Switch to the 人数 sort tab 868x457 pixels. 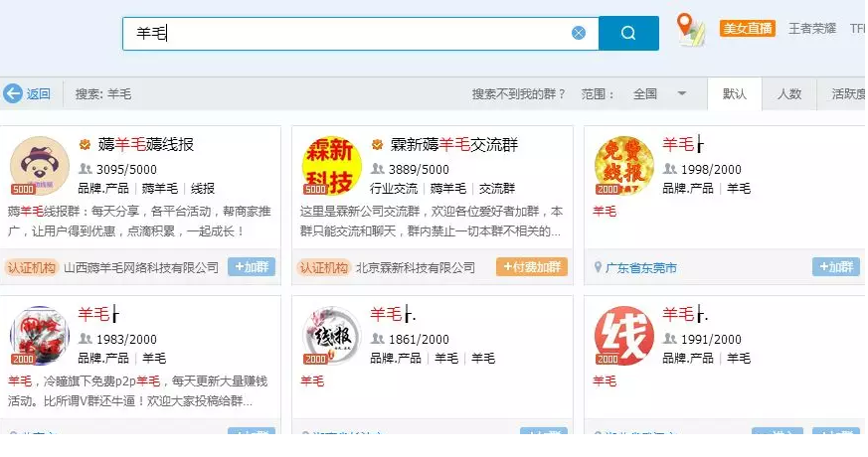tap(789, 94)
